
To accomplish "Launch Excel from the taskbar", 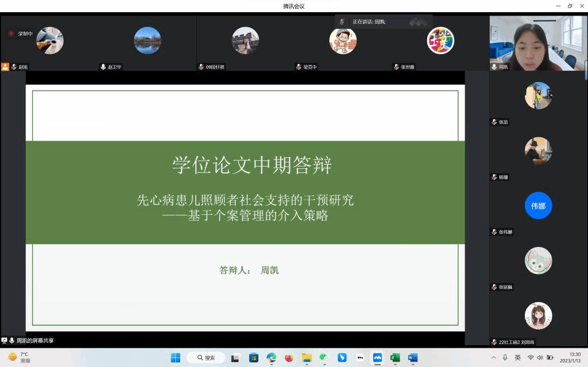I will click(x=395, y=357).
